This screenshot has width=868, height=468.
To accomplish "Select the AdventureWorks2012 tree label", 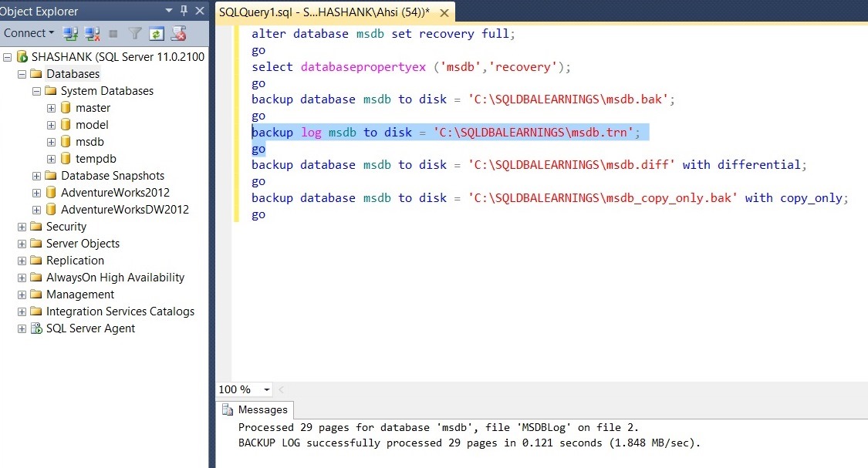I will pyautogui.click(x=115, y=193).
